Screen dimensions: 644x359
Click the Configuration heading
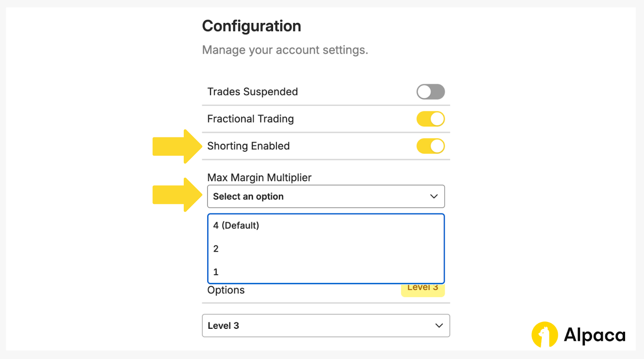(x=252, y=26)
